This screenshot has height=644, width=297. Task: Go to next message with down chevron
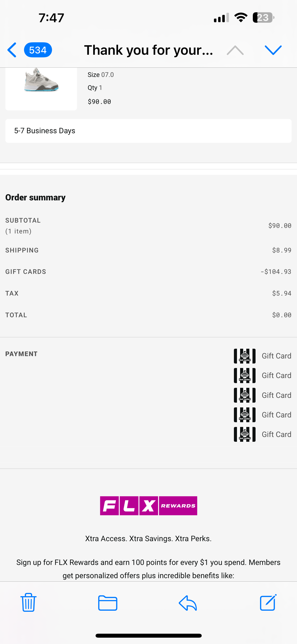click(273, 50)
